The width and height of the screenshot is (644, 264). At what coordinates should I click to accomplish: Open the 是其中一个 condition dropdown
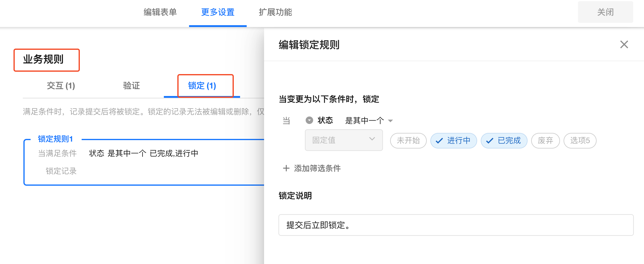(365, 121)
